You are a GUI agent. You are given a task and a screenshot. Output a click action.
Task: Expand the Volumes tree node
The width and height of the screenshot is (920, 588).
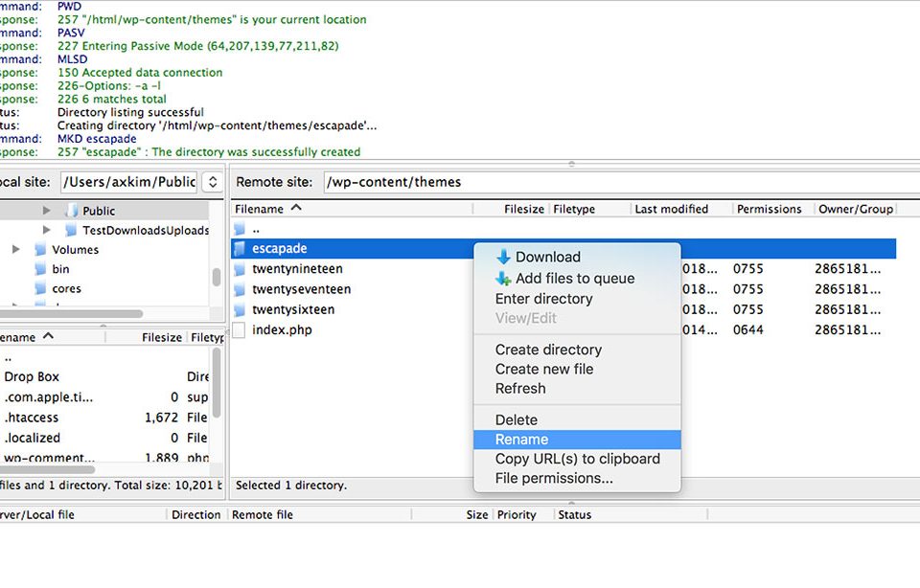tap(16, 250)
